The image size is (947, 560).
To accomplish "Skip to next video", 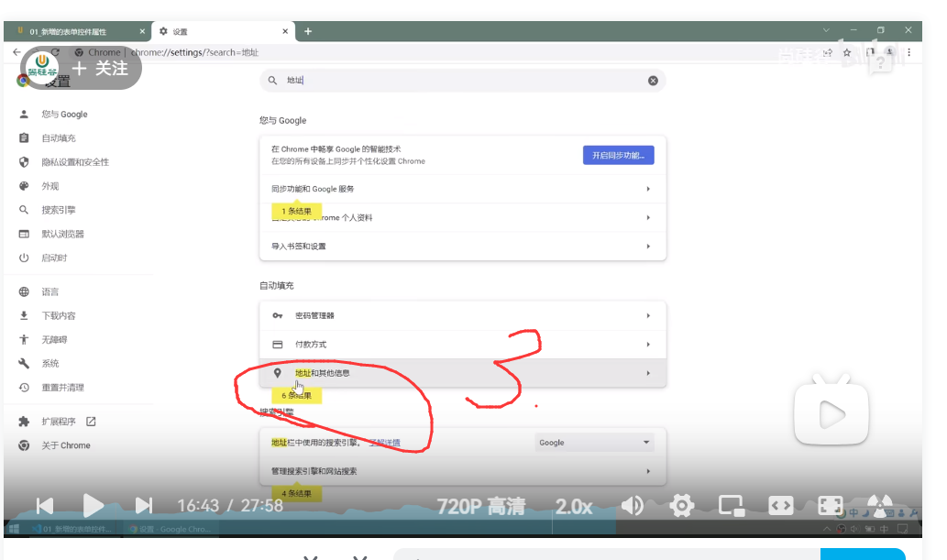I will 144,505.
